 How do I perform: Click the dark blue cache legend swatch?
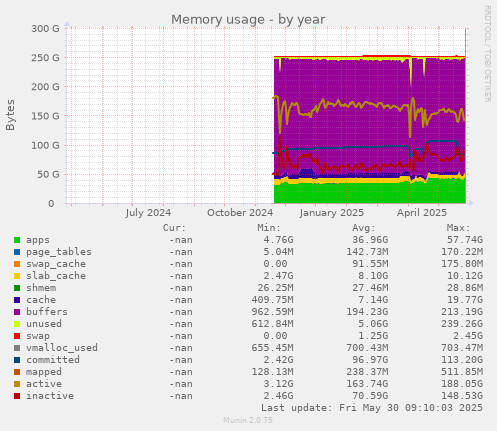click(17, 300)
